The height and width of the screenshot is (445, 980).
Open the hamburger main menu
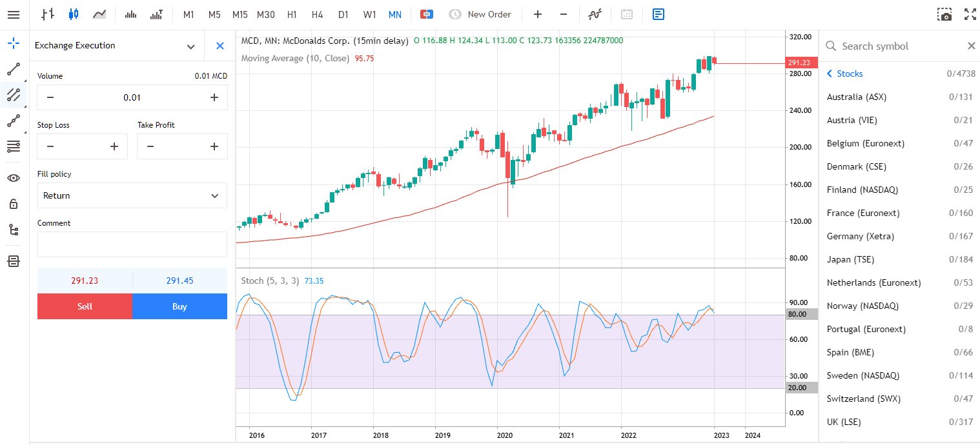pos(14,14)
